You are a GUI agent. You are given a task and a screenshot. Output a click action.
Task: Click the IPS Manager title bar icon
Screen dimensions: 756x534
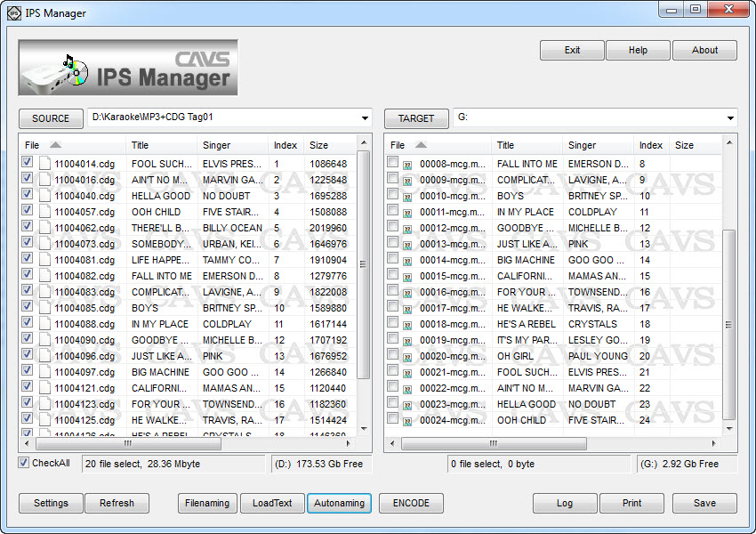13,12
